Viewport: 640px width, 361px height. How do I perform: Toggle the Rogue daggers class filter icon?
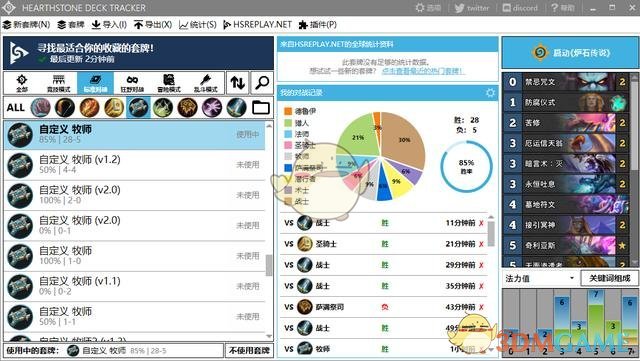point(163,108)
